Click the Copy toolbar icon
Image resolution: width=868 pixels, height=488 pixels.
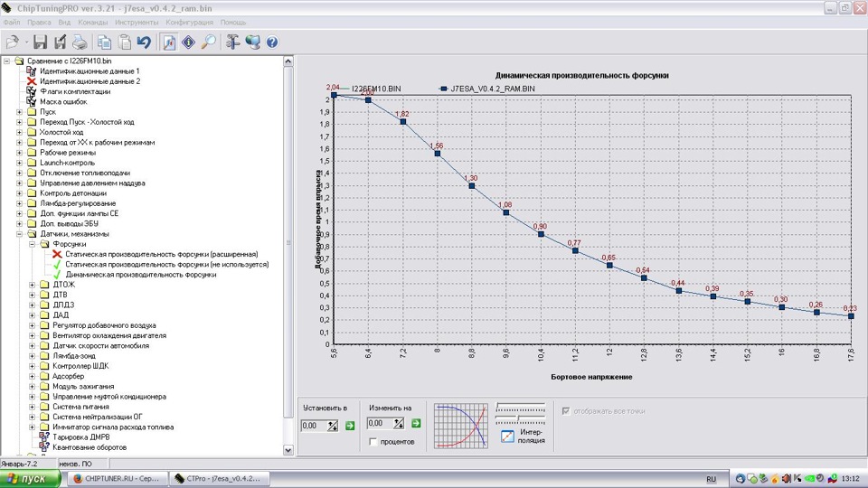pyautogui.click(x=104, y=42)
